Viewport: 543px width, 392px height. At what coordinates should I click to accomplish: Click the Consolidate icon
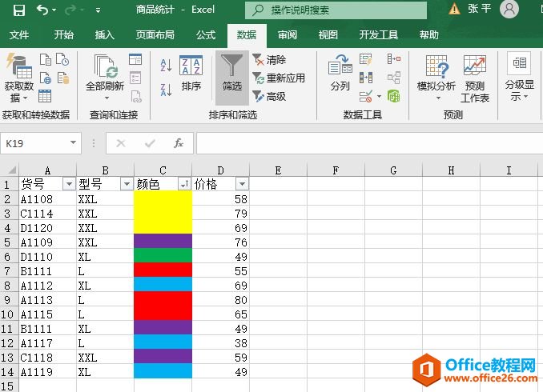coord(394,59)
